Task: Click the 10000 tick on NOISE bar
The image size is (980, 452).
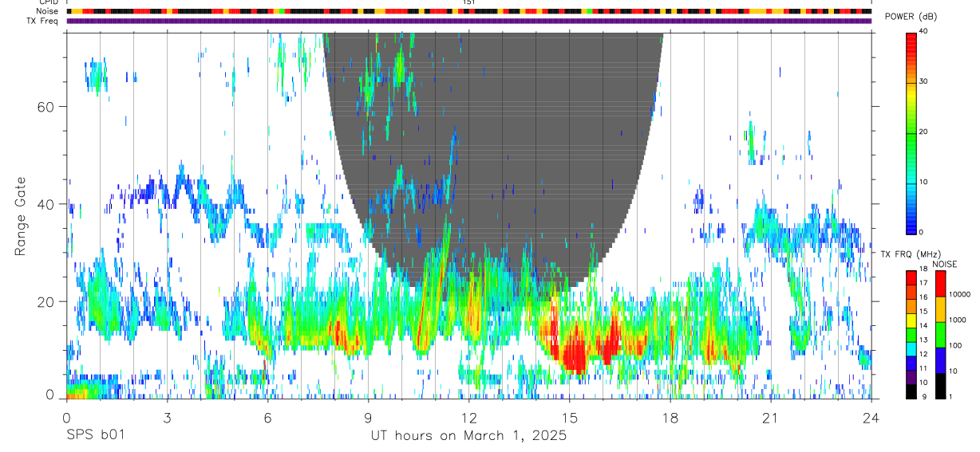Action: [x=959, y=294]
